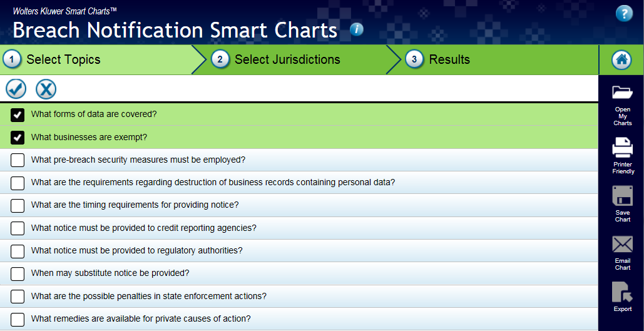Viewport: 644px width, 331px height.
Task: Click the text 'What businesses are exempt?'
Action: [x=89, y=137]
